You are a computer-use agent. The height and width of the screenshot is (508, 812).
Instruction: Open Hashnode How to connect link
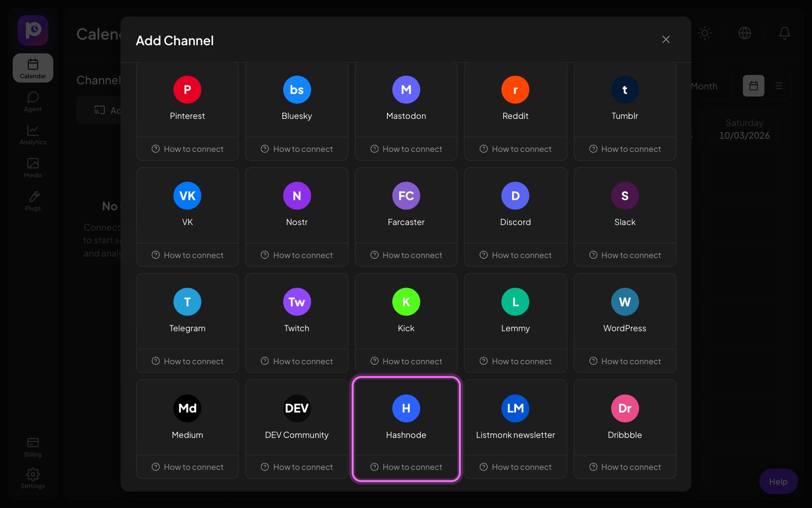[406, 467]
